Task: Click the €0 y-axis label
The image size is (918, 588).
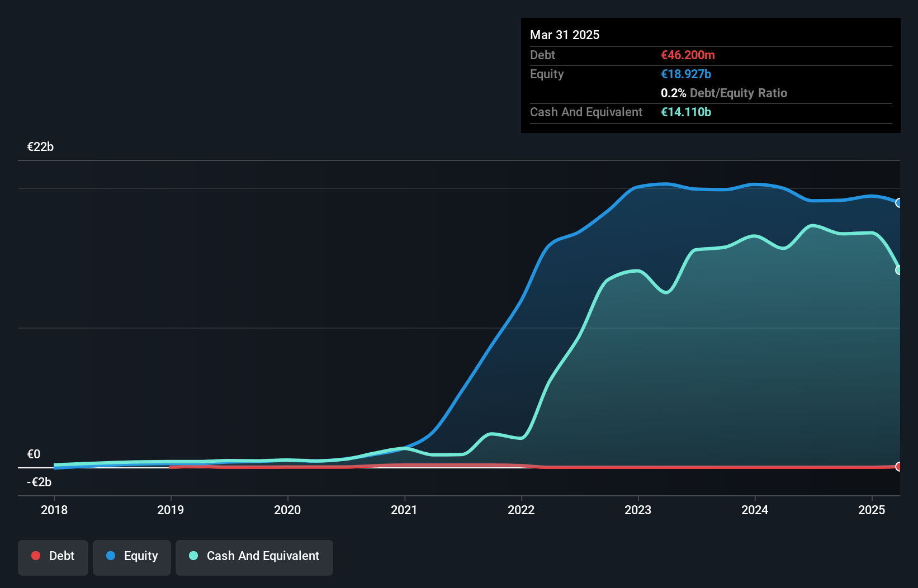Action: (34, 454)
